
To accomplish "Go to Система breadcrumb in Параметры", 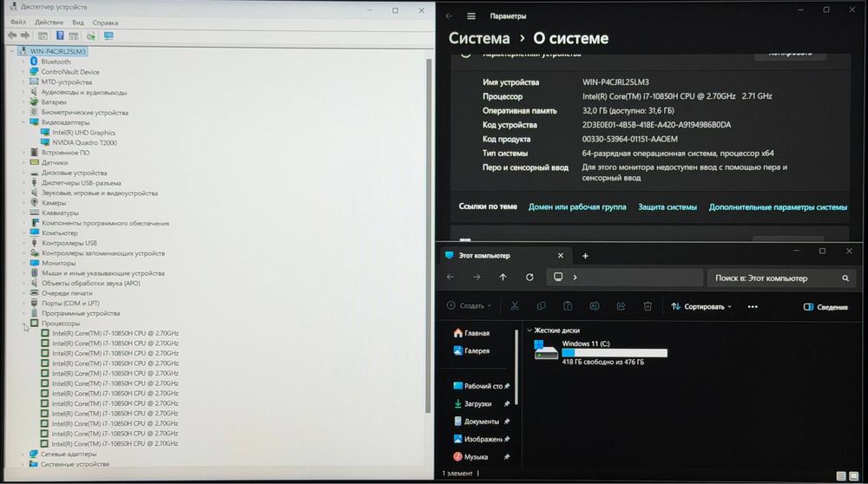I will pos(479,38).
